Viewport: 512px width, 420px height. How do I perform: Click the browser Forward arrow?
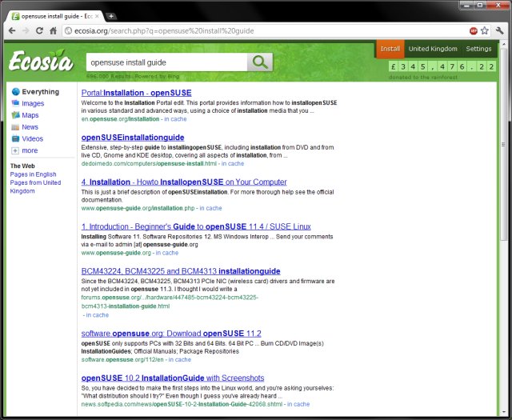click(26, 30)
